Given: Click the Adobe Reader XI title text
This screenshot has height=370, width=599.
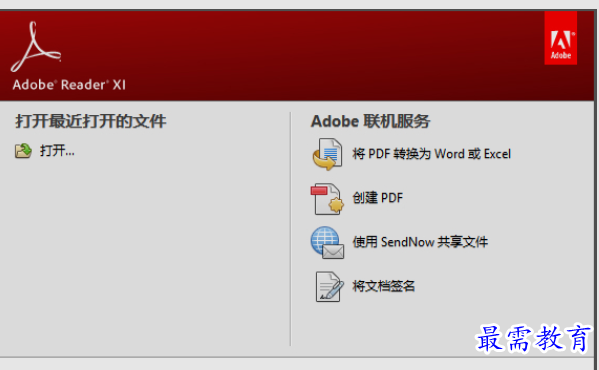Looking at the screenshot, I should (x=69, y=84).
